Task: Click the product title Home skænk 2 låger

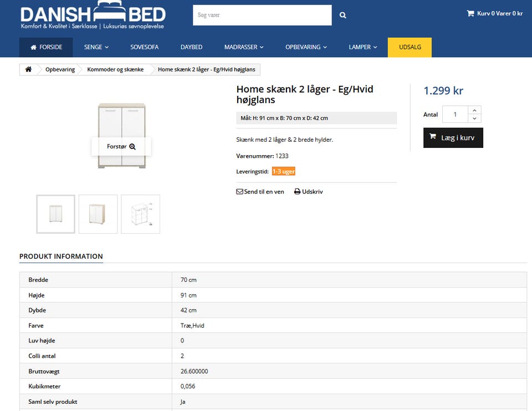Action: point(305,94)
